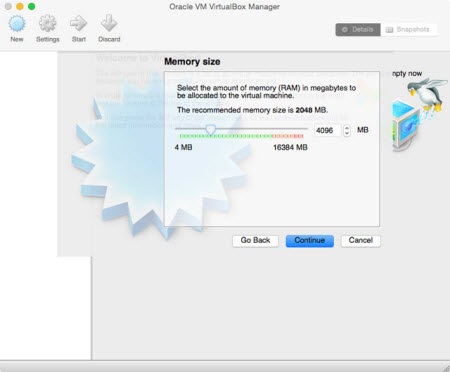Image resolution: width=450 pixels, height=372 pixels.
Task: Switch to the Snapshots view
Action: pyautogui.click(x=408, y=29)
